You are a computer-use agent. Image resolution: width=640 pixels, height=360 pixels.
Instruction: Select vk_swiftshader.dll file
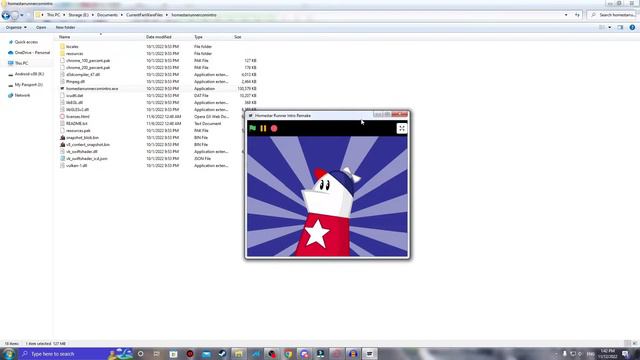pos(82,151)
